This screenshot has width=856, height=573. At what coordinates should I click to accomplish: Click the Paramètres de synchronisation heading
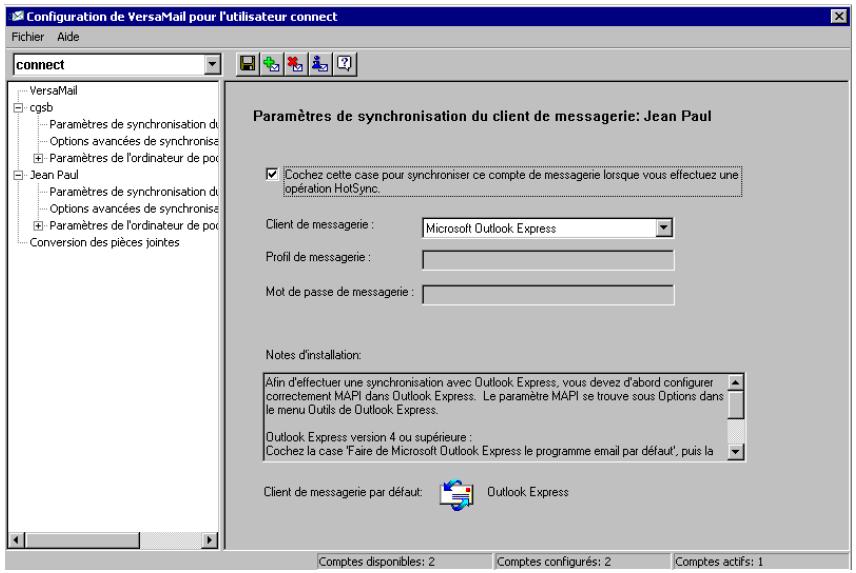click(482, 116)
